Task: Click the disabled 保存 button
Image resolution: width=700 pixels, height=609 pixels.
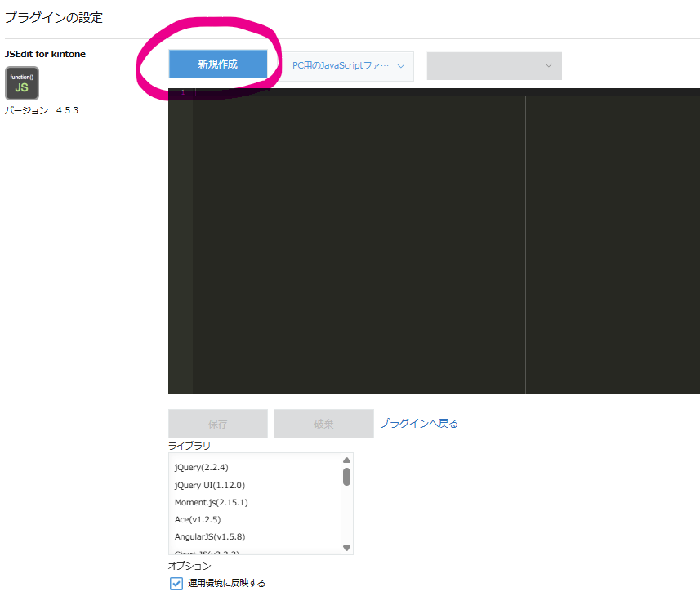Action: pos(218,424)
